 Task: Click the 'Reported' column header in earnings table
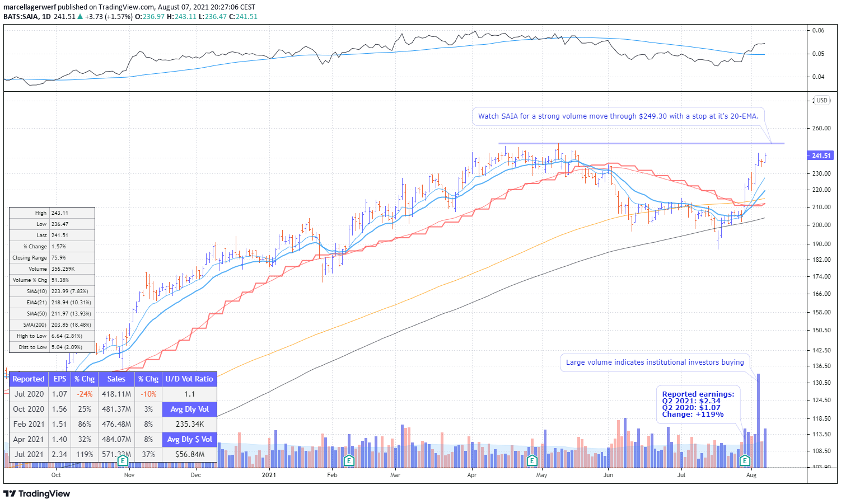pyautogui.click(x=29, y=379)
